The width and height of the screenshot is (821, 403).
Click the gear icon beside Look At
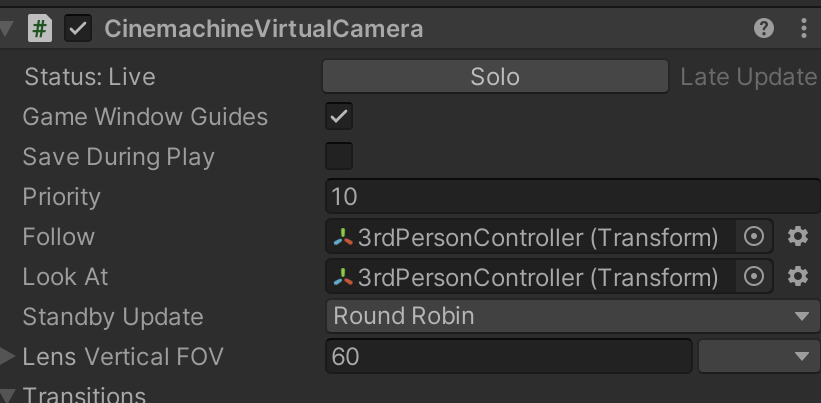coord(797,276)
